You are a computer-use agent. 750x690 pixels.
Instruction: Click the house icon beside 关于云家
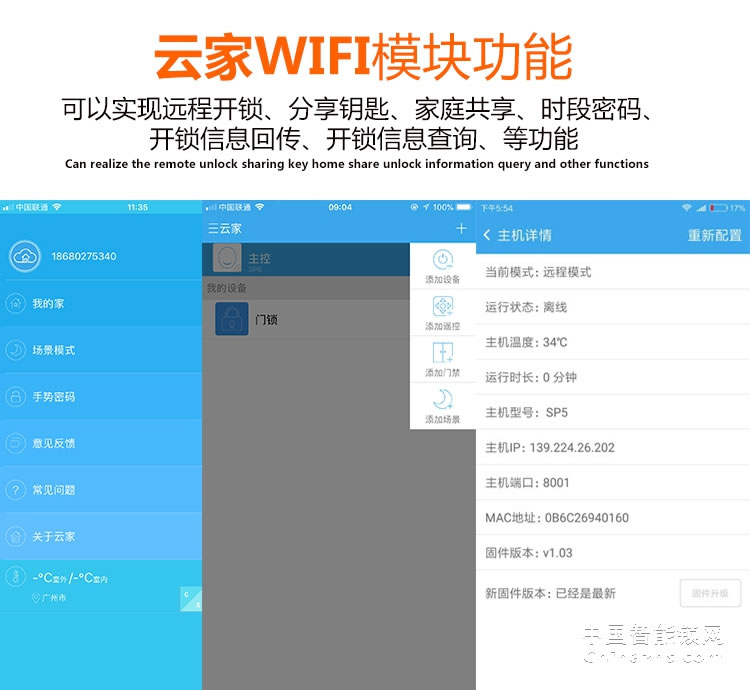point(16,537)
